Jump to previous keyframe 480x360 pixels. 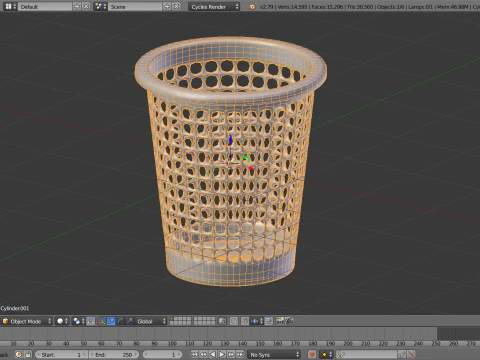pos(203,354)
